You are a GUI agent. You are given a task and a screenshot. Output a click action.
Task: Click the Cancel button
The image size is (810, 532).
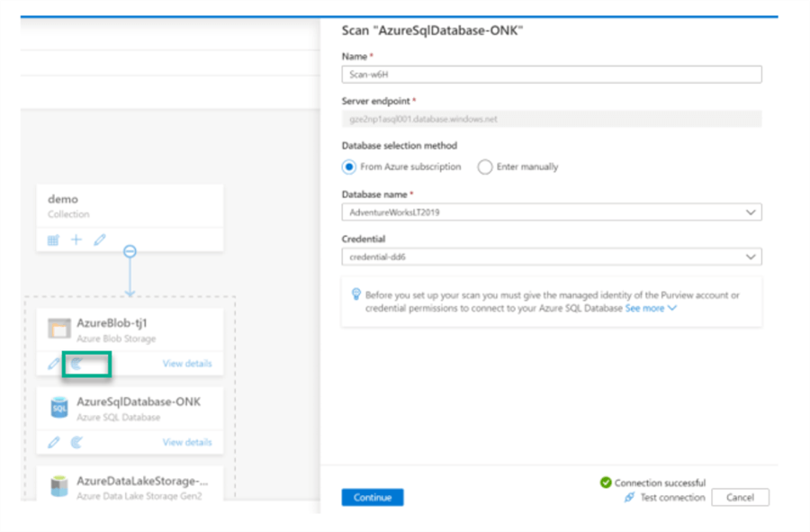740,498
